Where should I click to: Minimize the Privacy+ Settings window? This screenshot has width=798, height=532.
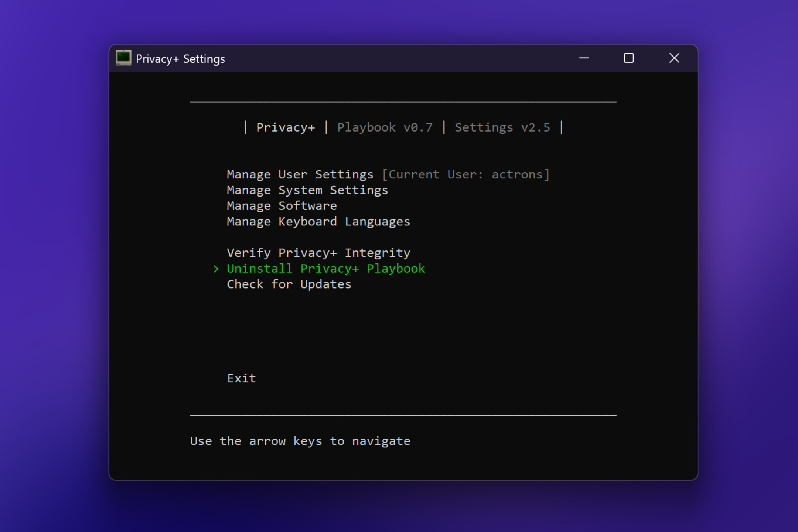point(584,58)
